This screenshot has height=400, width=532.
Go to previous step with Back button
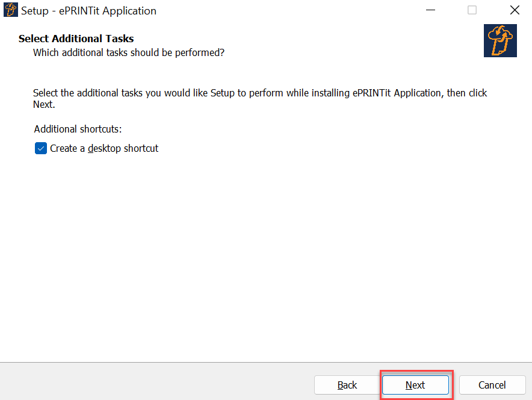click(x=347, y=385)
